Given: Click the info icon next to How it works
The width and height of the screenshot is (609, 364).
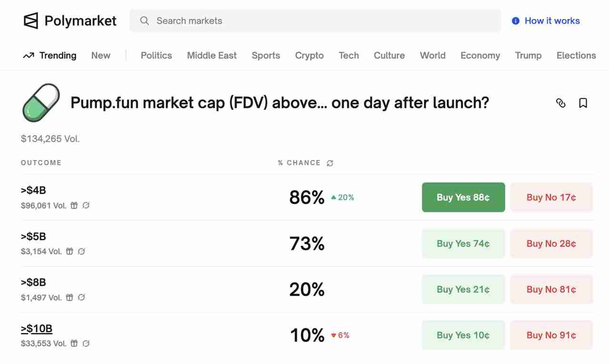Looking at the screenshot, I should pyautogui.click(x=514, y=20).
